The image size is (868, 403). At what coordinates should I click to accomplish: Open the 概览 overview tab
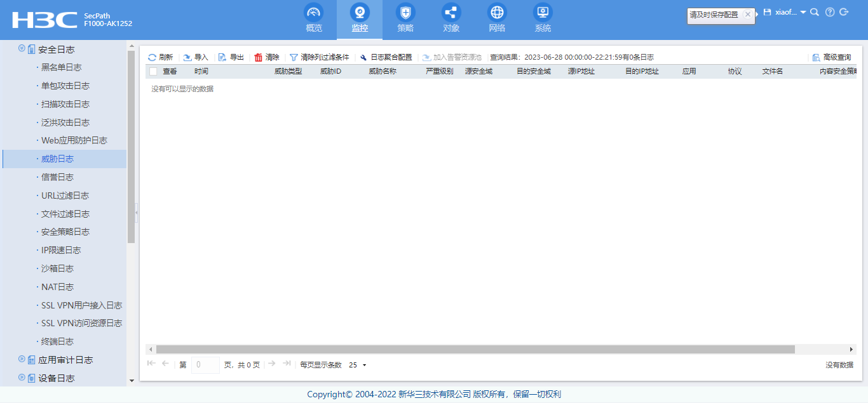pos(314,19)
